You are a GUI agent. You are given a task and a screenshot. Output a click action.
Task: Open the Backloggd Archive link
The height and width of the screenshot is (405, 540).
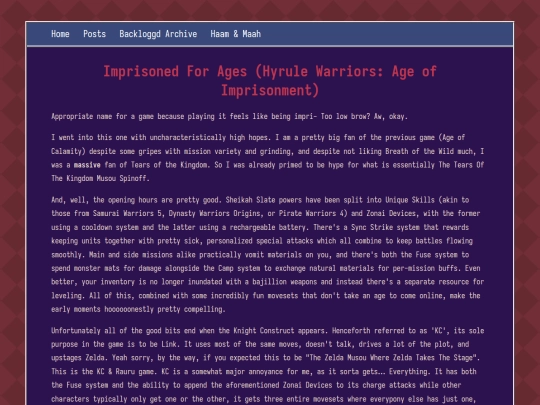click(x=158, y=34)
